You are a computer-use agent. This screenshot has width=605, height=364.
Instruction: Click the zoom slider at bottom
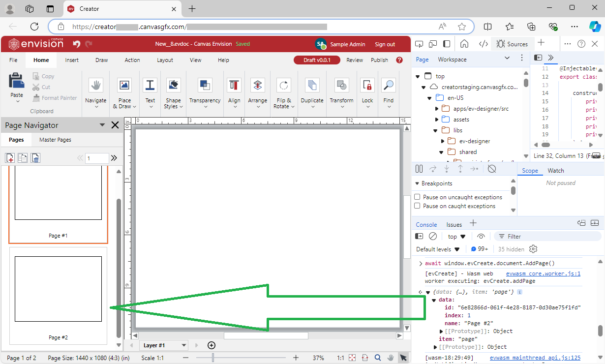(x=213, y=358)
